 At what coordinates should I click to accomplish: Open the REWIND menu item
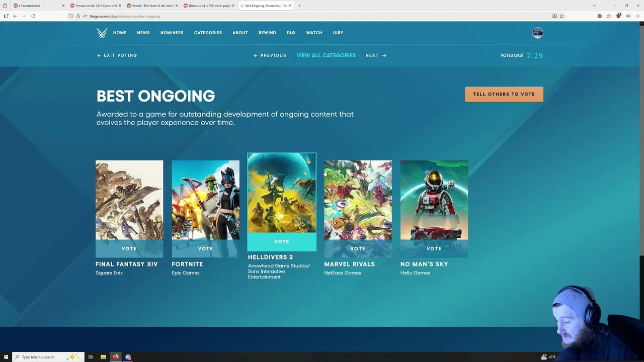[267, 33]
